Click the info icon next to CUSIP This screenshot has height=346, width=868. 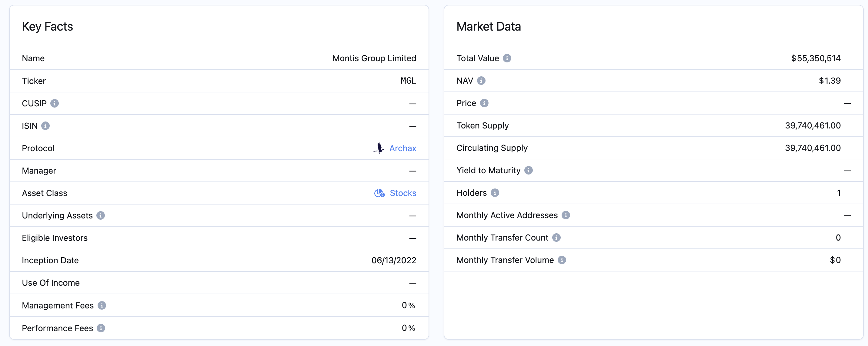[55, 103]
